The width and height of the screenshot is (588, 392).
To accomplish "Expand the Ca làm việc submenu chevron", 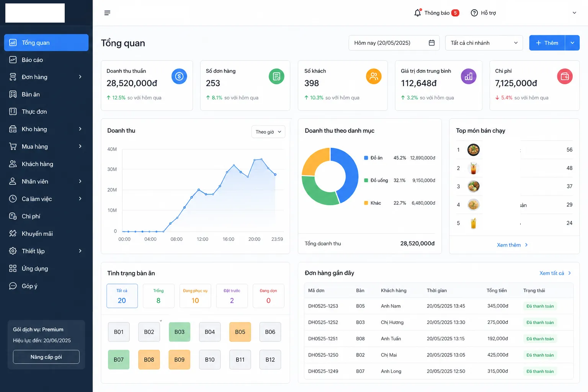I will (x=80, y=198).
